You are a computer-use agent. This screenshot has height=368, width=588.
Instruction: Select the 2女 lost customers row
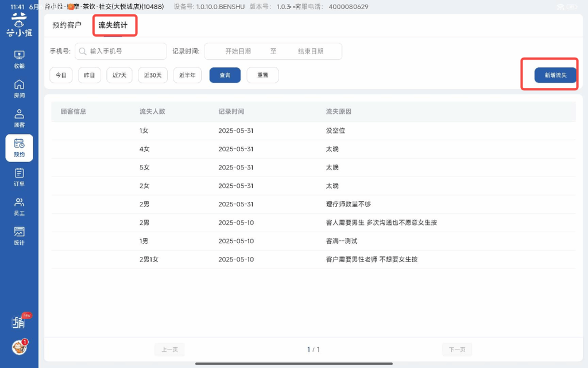(x=313, y=186)
